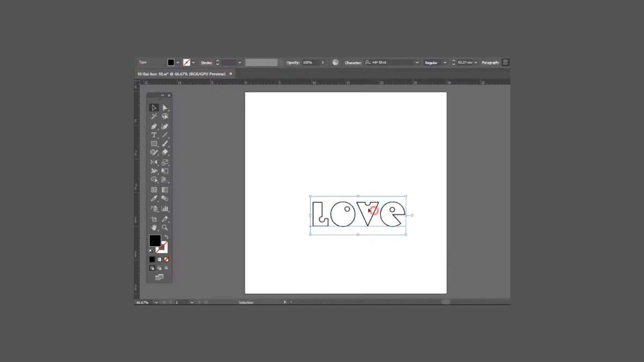Select the Magic Wand tool

pyautogui.click(x=154, y=116)
